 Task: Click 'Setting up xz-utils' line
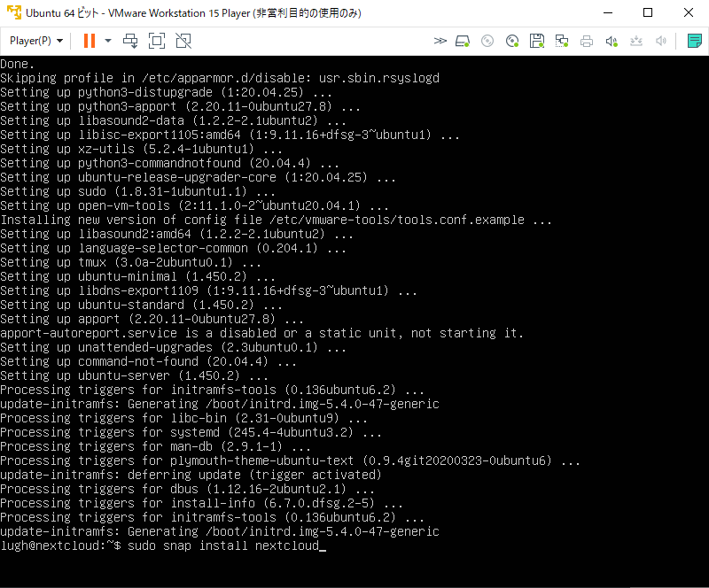click(x=142, y=149)
